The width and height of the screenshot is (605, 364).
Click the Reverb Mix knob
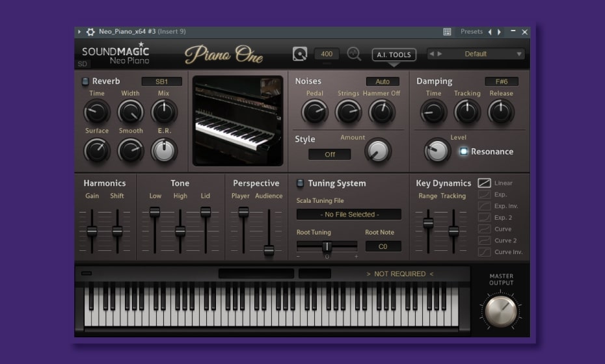[x=164, y=112]
